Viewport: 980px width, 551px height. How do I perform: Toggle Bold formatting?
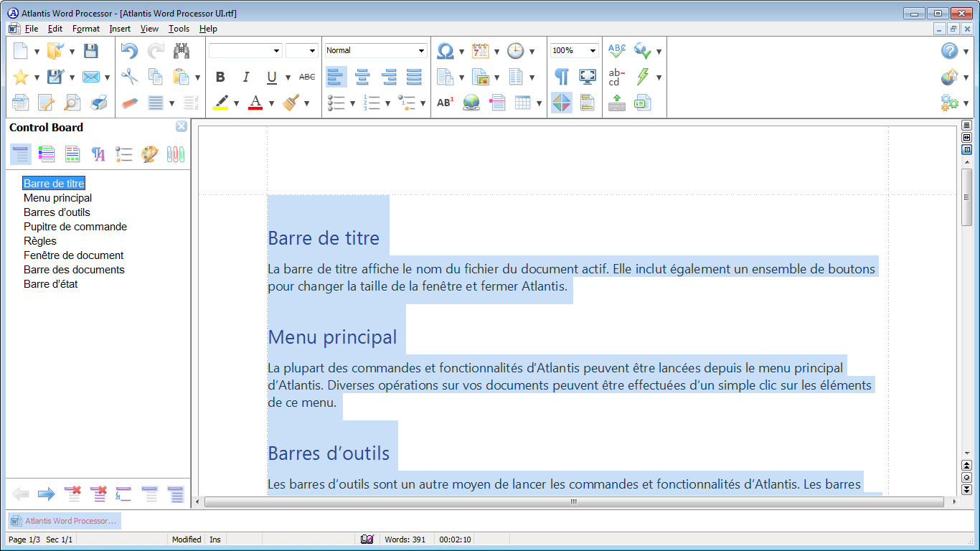pyautogui.click(x=220, y=77)
